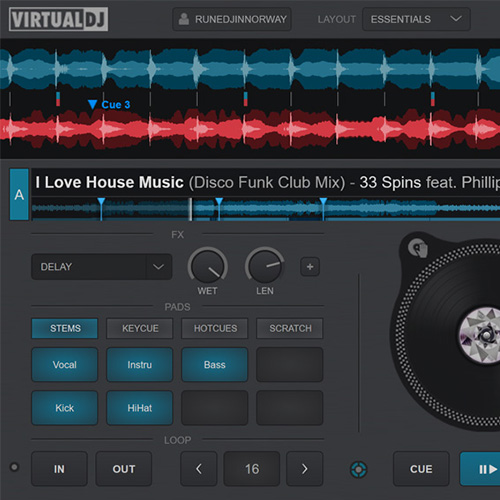
Task: Toggle the 16 beat loop
Action: coord(252,469)
